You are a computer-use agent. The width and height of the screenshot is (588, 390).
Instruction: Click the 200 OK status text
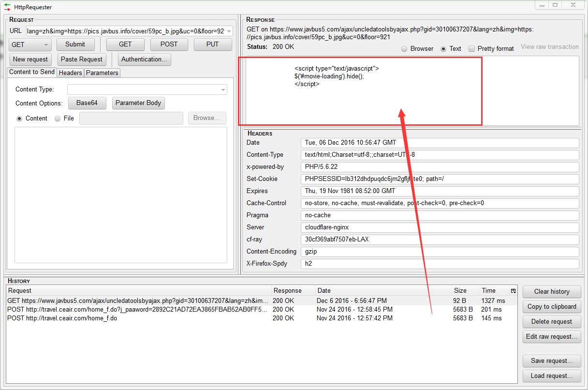tap(283, 47)
